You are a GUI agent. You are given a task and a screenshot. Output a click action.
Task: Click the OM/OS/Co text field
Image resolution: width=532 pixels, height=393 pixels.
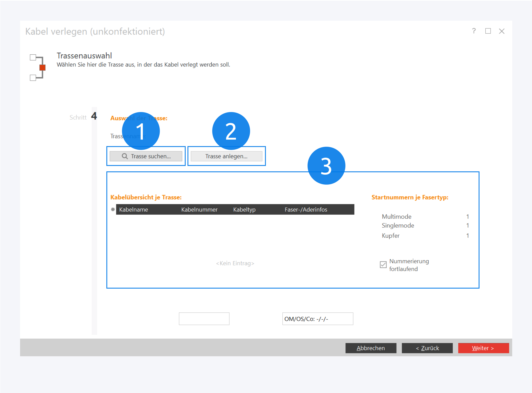tap(317, 319)
